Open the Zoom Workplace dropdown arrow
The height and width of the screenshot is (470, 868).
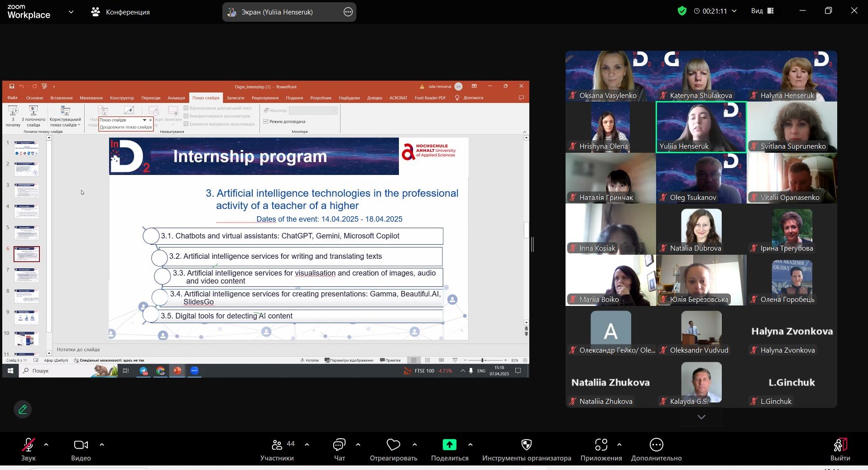[x=71, y=12]
